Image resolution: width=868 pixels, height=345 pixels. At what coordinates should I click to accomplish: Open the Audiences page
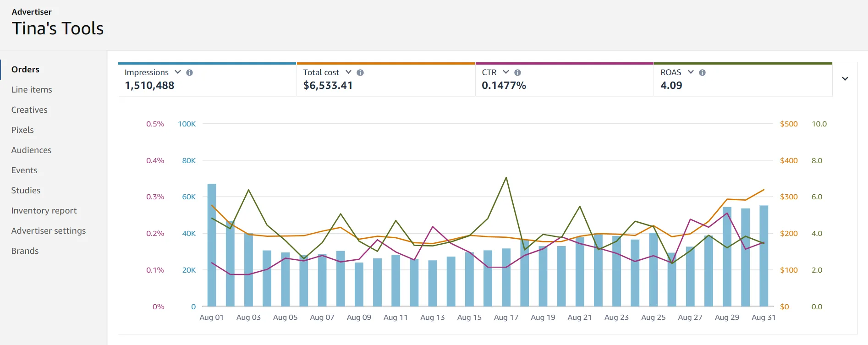pyautogui.click(x=31, y=150)
